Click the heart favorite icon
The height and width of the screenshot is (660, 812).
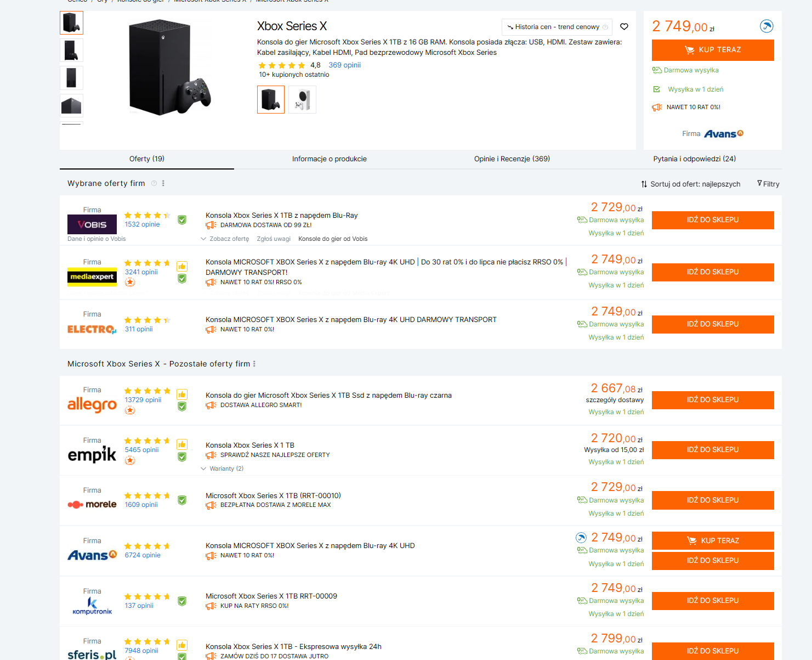[x=624, y=26]
